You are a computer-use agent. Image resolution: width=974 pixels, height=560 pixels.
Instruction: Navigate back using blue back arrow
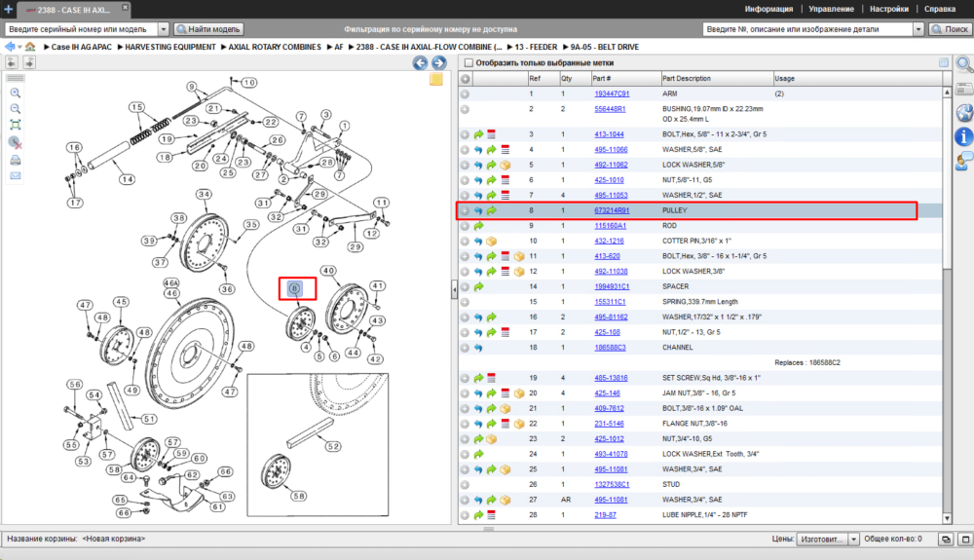point(10,47)
